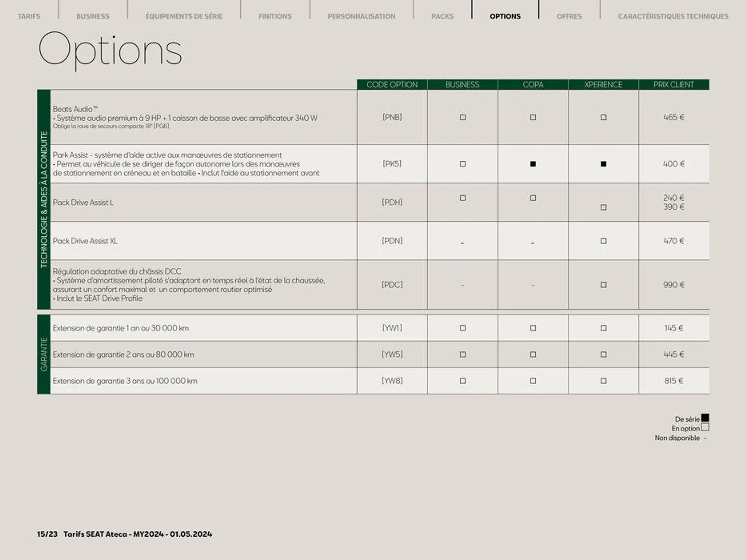
Task: Click option code [PDH]
Action: [x=392, y=202]
